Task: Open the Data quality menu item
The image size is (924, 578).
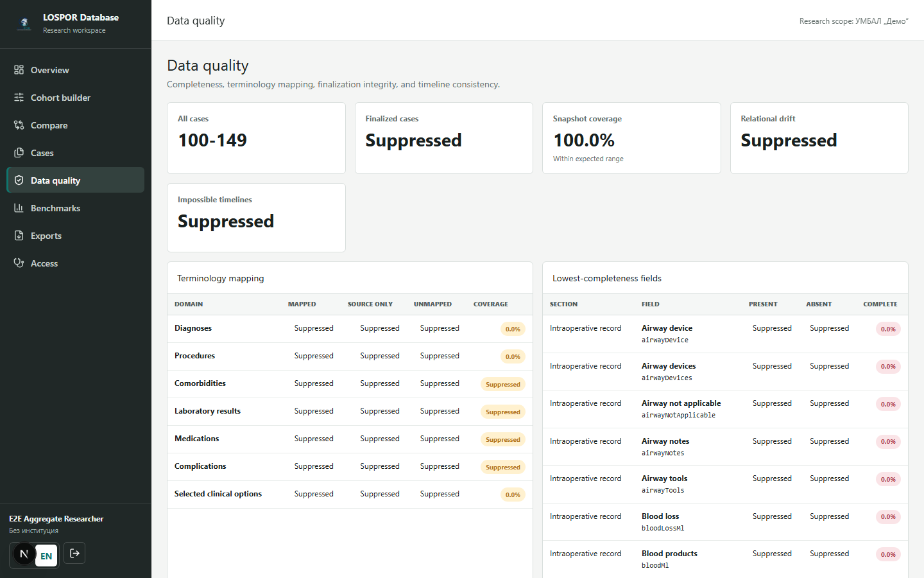Action: click(x=75, y=180)
